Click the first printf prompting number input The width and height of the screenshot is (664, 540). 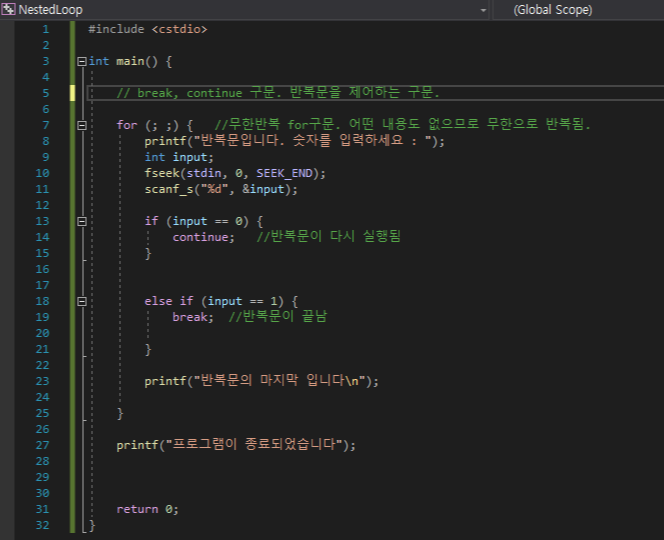294,141
